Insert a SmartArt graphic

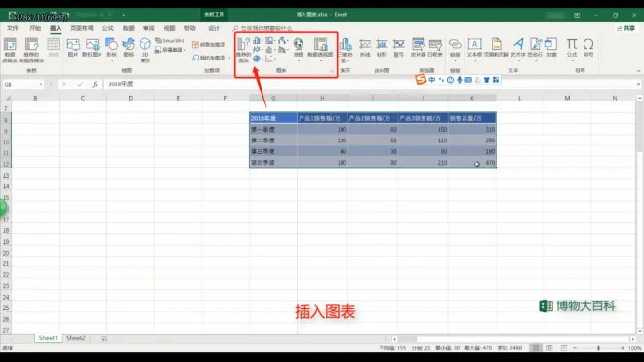[x=170, y=41]
